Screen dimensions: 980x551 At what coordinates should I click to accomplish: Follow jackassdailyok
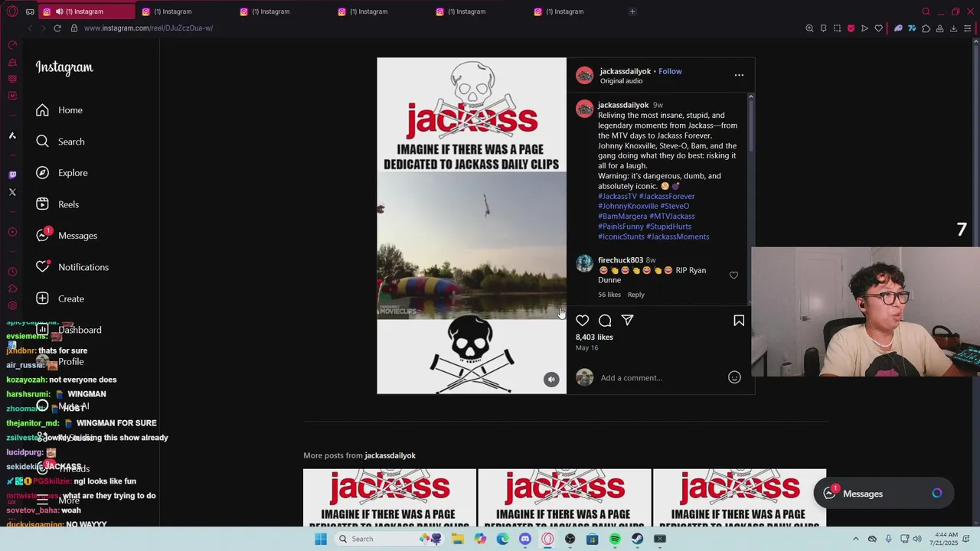tap(670, 71)
